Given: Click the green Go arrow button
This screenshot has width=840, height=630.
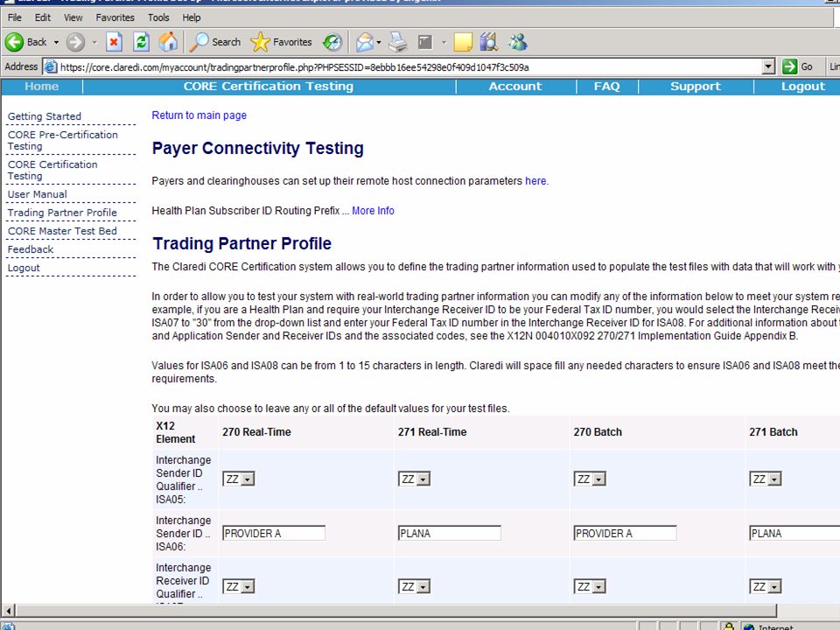Looking at the screenshot, I should tap(789, 66).
